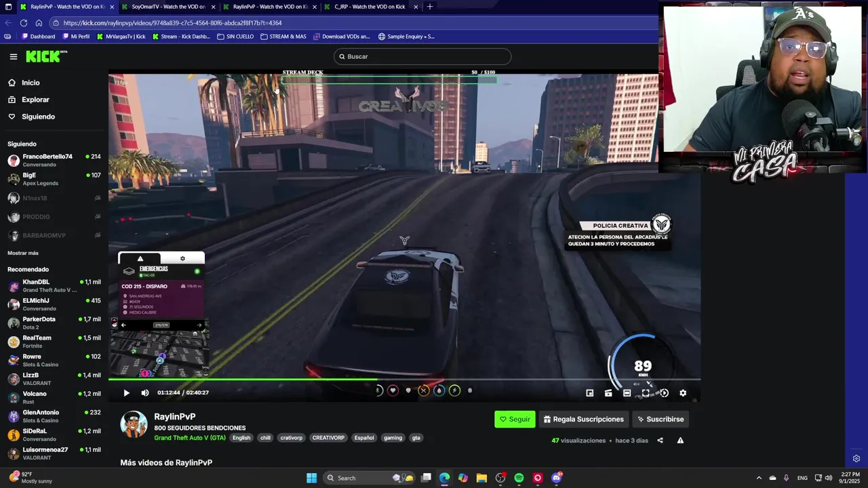
Task: Open Spotify from the taskbar
Action: pyautogui.click(x=519, y=478)
